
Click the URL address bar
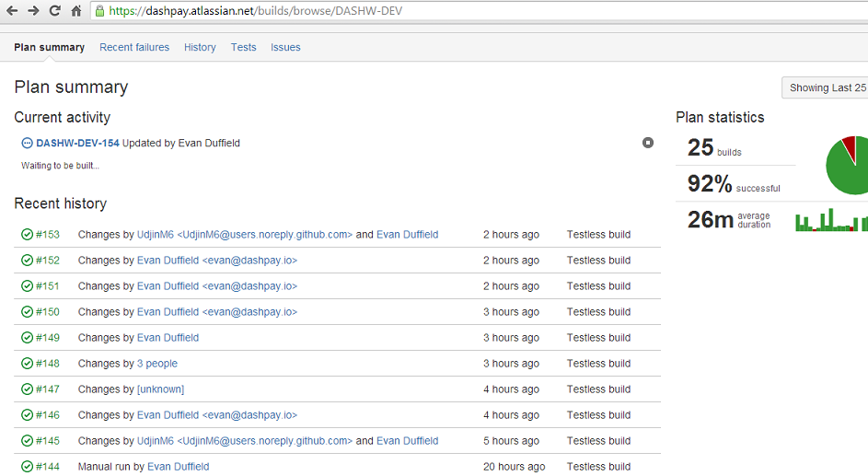tap(479, 10)
